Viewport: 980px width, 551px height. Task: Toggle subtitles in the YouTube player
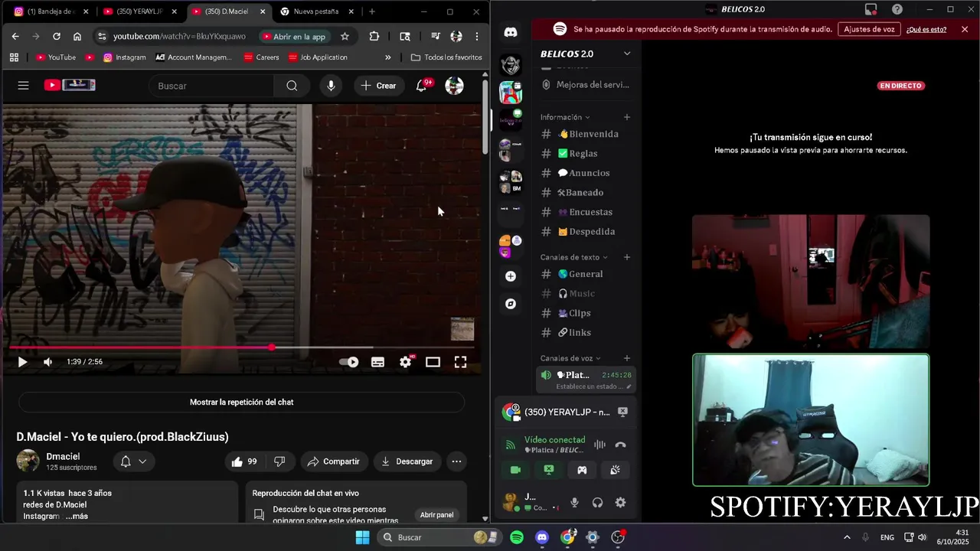[377, 362]
